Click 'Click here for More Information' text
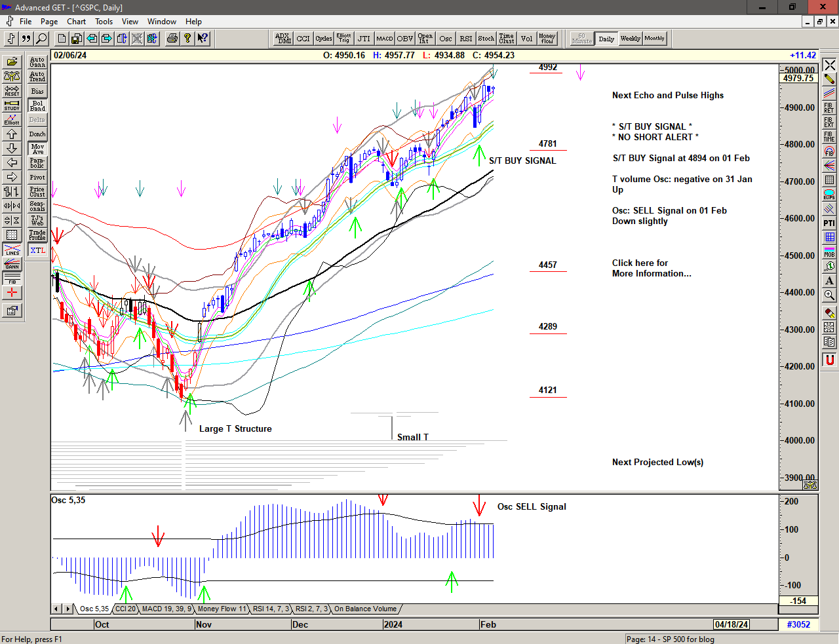Viewport: 839px width, 644px height. pos(651,268)
